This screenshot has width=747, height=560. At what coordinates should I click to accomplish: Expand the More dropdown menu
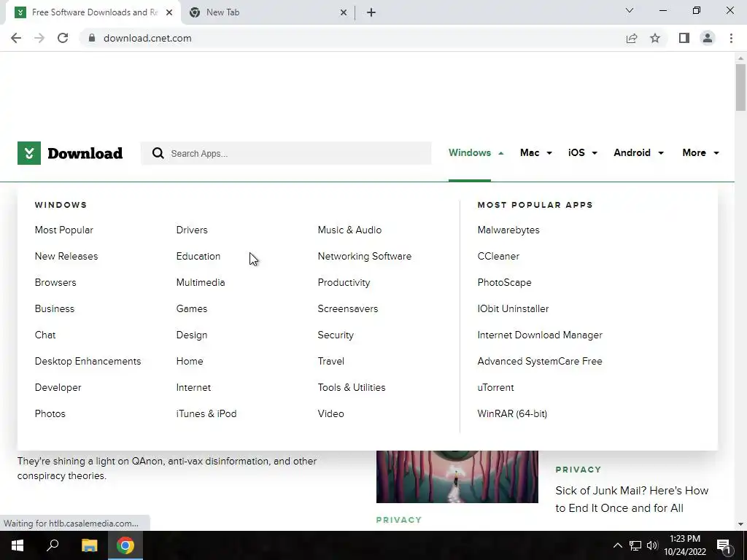click(x=700, y=153)
